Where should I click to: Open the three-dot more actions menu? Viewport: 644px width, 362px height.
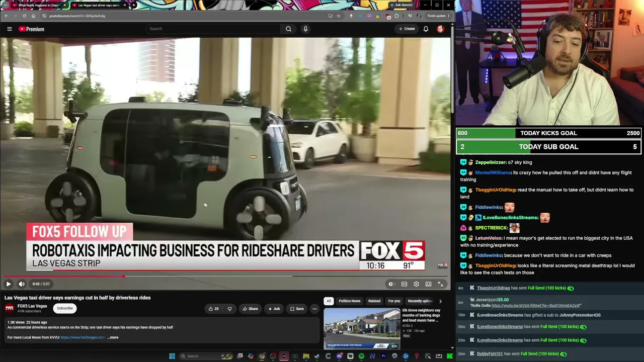click(314, 309)
